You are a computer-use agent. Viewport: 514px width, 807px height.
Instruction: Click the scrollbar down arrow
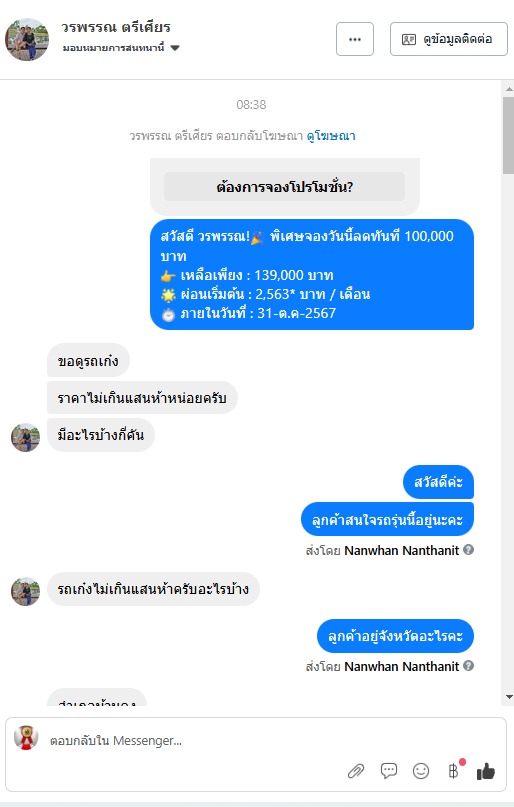[509, 697]
